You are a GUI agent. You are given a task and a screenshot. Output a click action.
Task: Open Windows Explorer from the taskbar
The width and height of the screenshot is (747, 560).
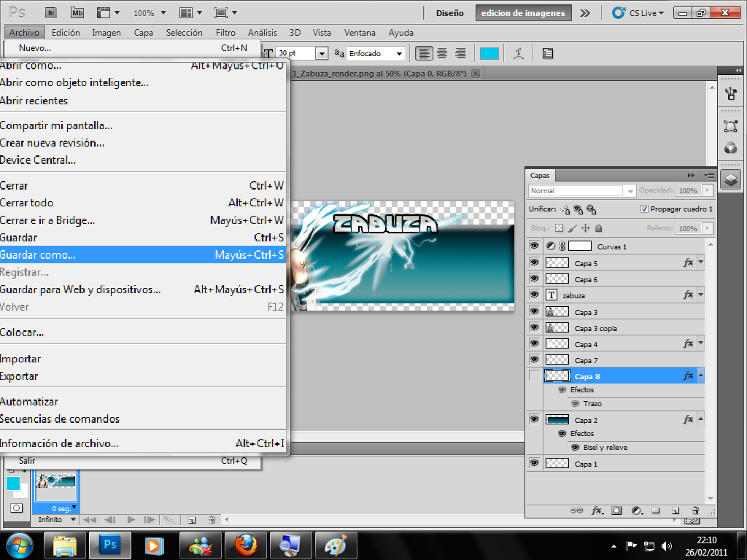65,545
